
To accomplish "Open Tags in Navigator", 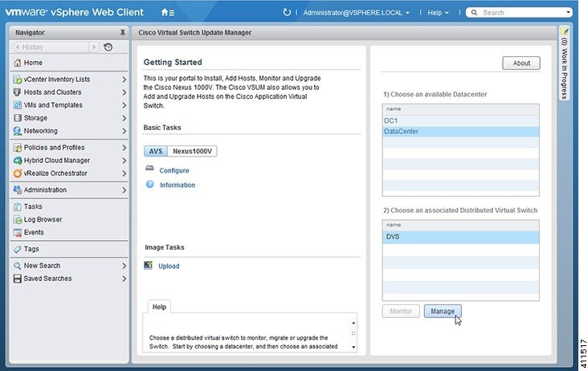I will pyautogui.click(x=31, y=249).
